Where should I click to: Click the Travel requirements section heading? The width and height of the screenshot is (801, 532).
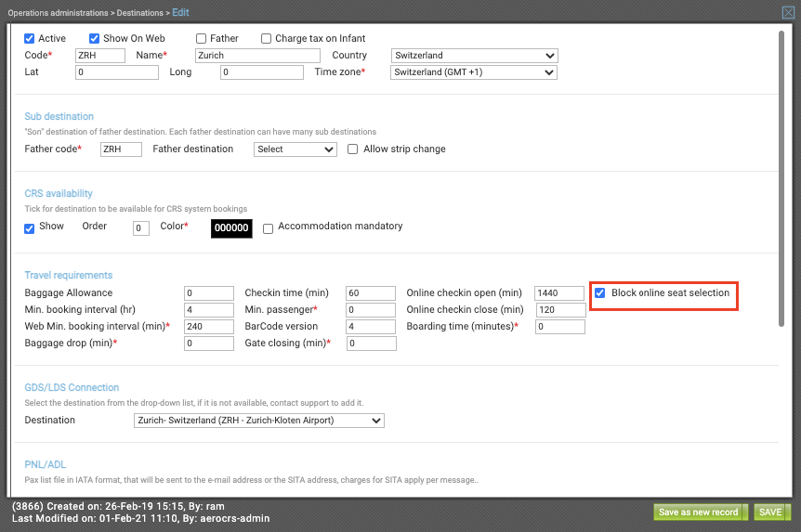(69, 275)
